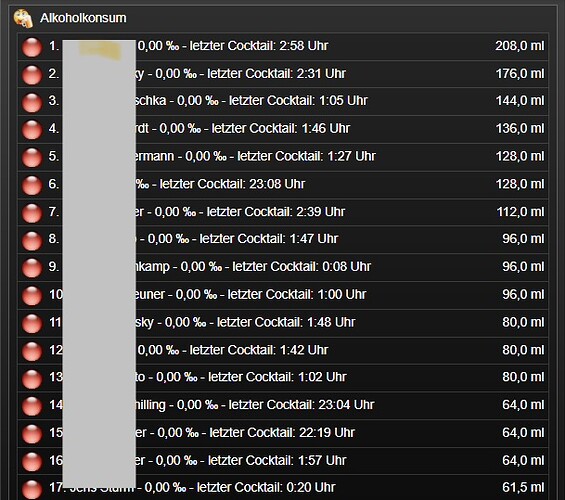Viewport: 565px width, 500px height.
Task: Click 'letzter Cocktail: 1:57 Uhr' entry
Action: pyautogui.click(x=277, y=460)
